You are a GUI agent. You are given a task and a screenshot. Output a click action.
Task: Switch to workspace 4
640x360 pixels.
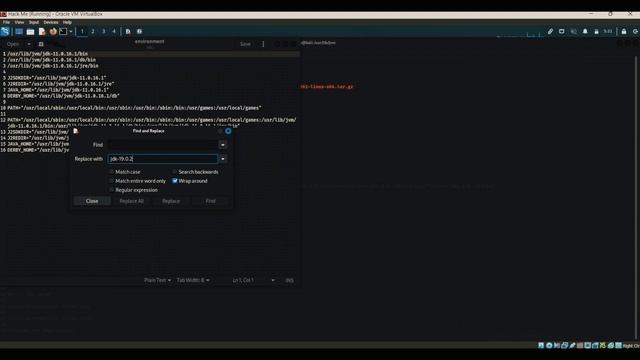coord(114,31)
